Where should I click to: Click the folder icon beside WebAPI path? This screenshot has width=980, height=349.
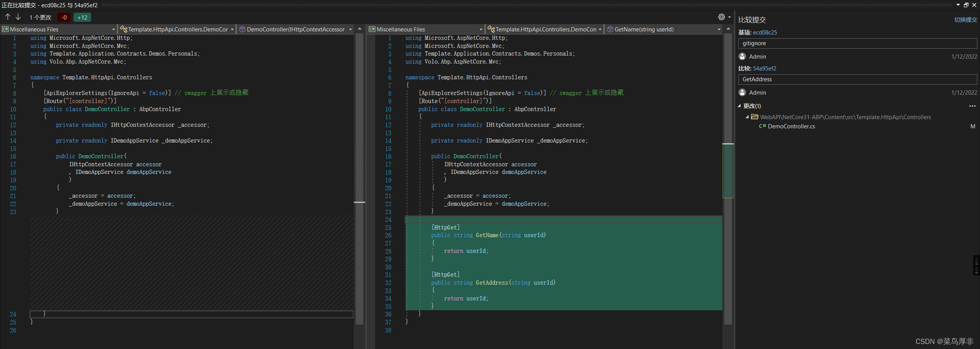pos(755,117)
